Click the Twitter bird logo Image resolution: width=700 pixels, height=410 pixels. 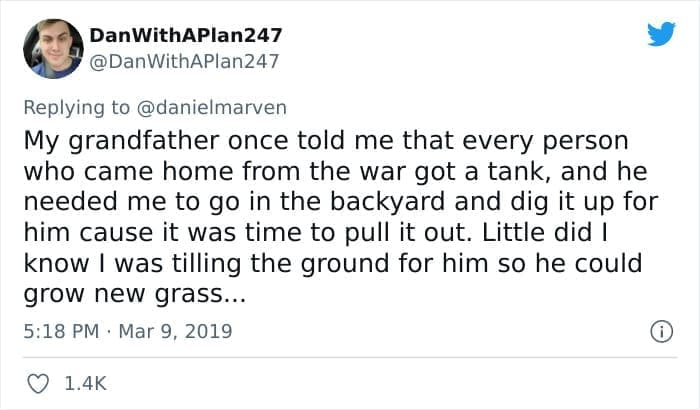660,34
